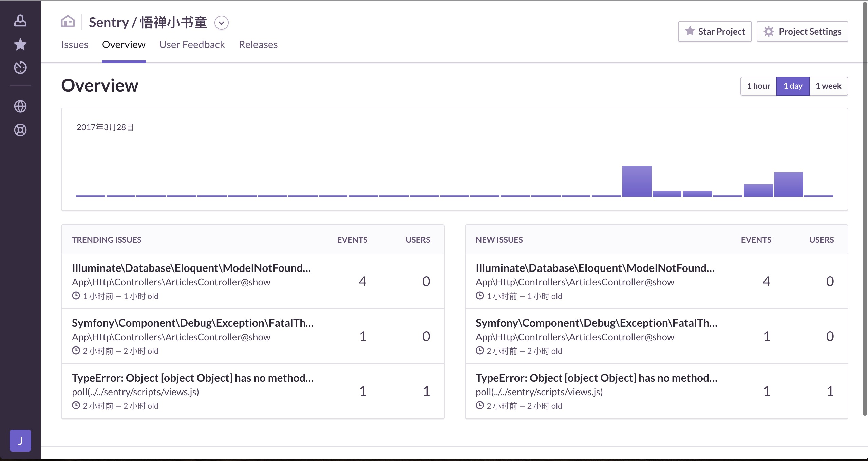Open TypeError issue in New Issues
This screenshot has height=461, width=868.
[596, 378]
